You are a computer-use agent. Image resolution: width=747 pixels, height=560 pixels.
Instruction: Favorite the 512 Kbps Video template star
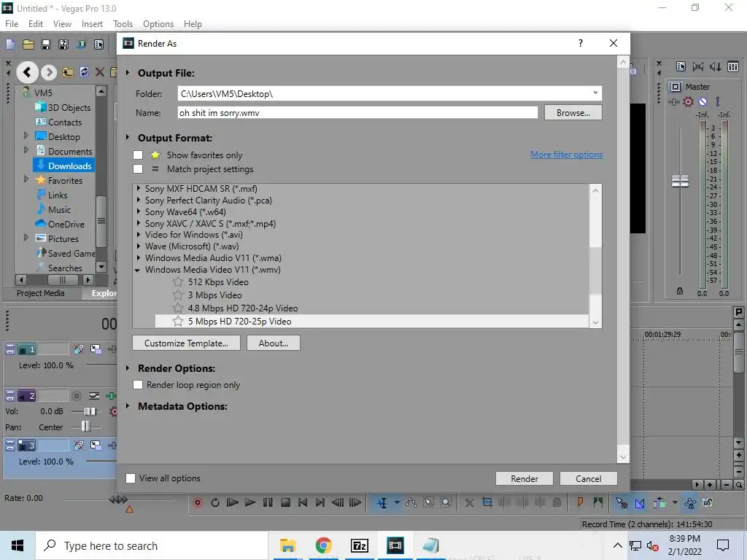pyautogui.click(x=178, y=282)
